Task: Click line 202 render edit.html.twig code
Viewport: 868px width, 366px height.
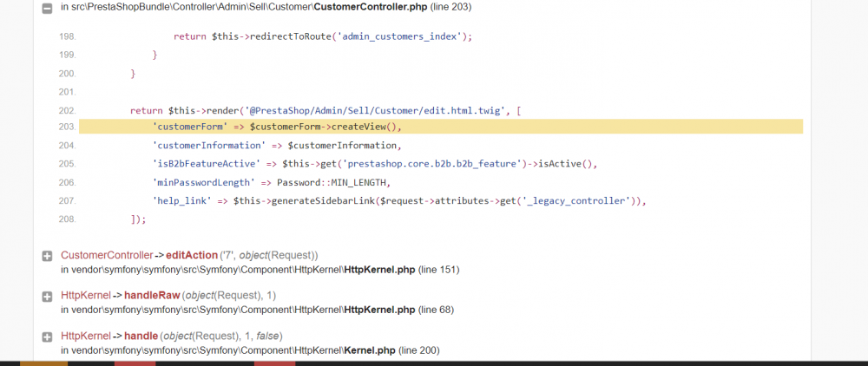Action: (325, 110)
